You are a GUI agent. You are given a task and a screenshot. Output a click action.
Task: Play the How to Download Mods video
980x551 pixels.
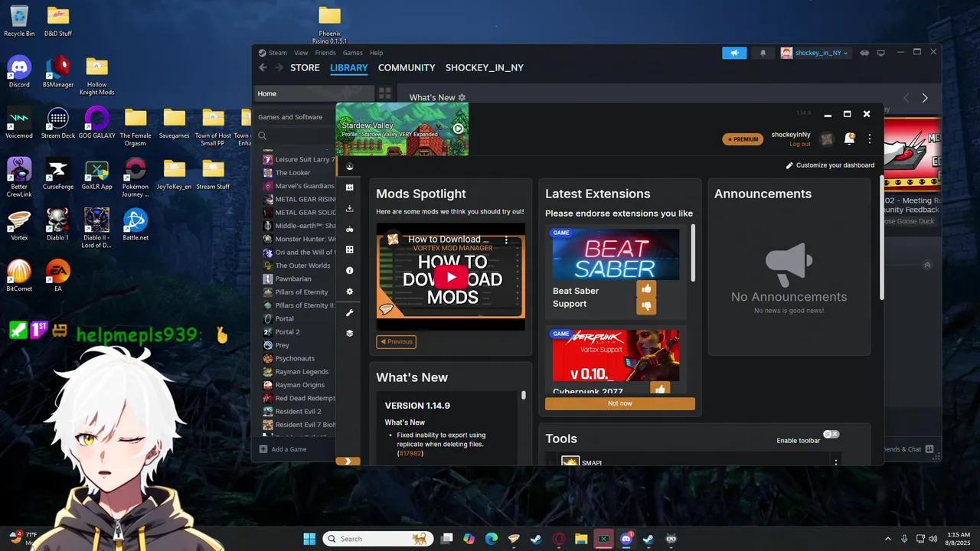[450, 277]
